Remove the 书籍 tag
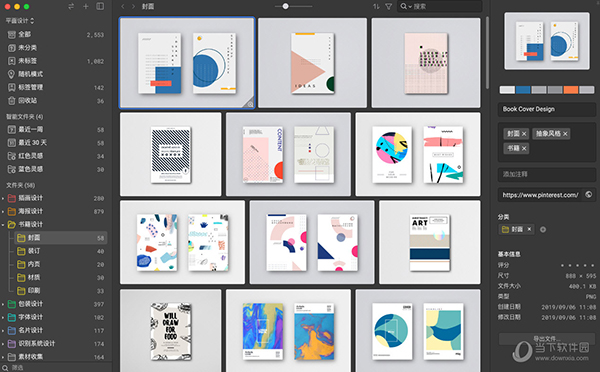Viewport: 600px width, 372px height. point(524,148)
